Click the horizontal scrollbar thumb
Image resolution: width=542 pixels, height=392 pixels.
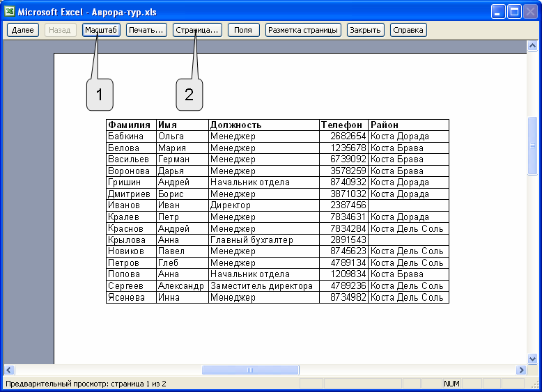(250, 370)
